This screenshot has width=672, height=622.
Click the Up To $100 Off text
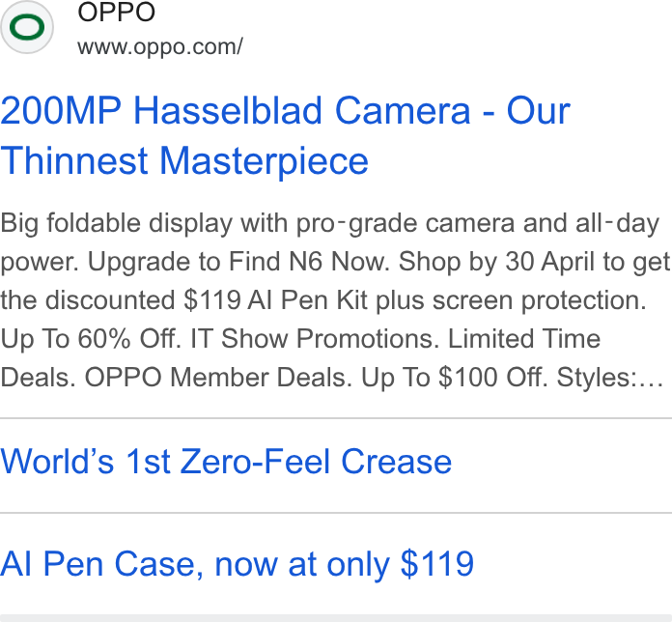[455, 378]
